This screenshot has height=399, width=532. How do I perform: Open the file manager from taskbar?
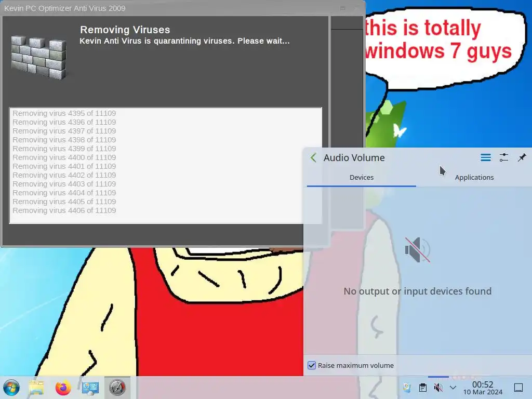pyautogui.click(x=36, y=388)
